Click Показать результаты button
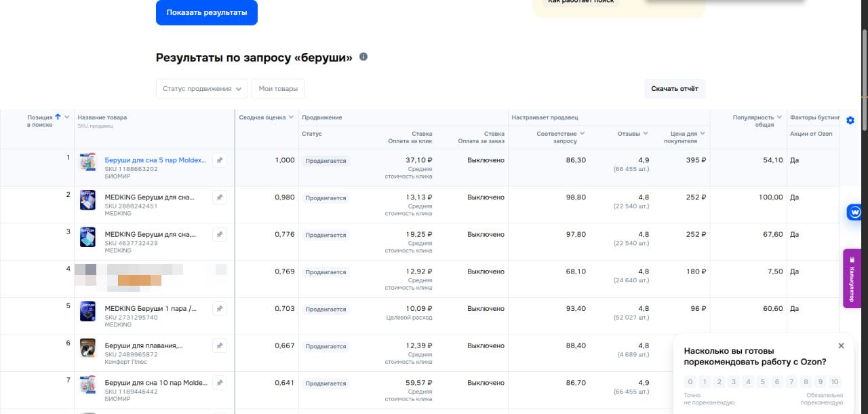The width and height of the screenshot is (868, 414). [x=207, y=12]
